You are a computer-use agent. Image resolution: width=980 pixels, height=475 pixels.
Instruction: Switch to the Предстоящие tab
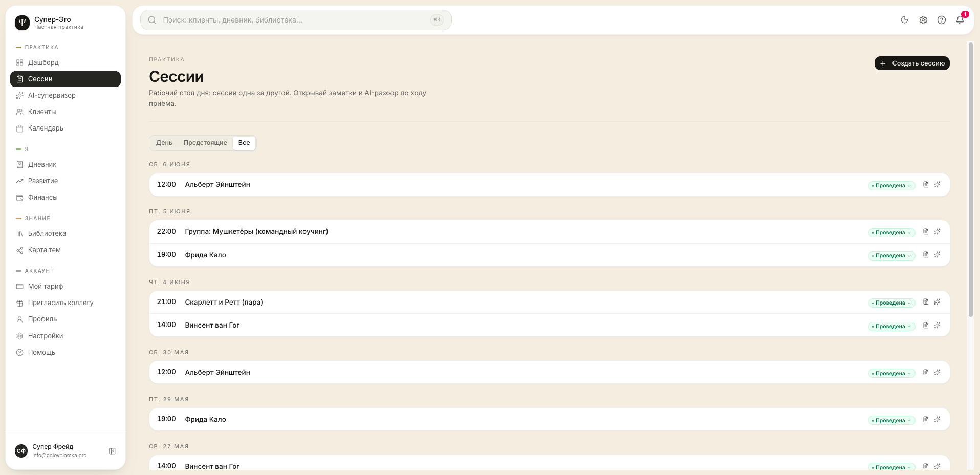(x=205, y=143)
